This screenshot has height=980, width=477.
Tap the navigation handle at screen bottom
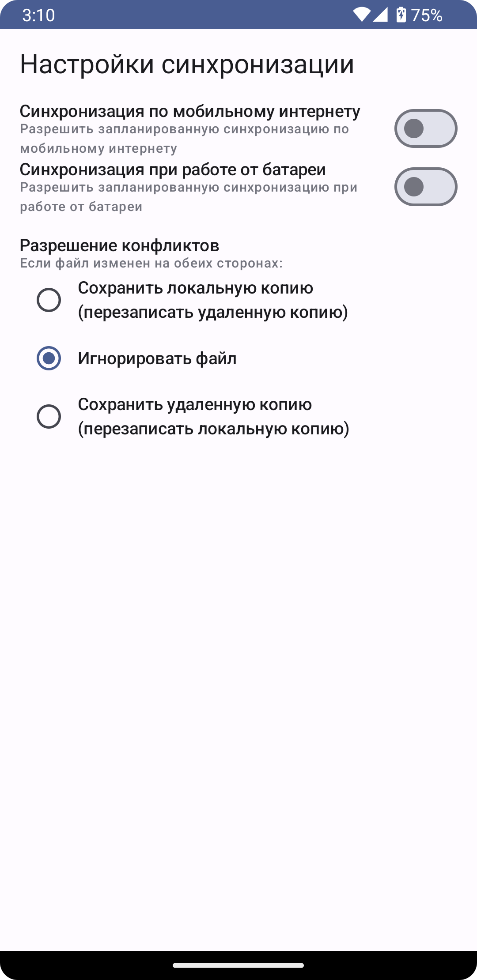pyautogui.click(x=238, y=965)
